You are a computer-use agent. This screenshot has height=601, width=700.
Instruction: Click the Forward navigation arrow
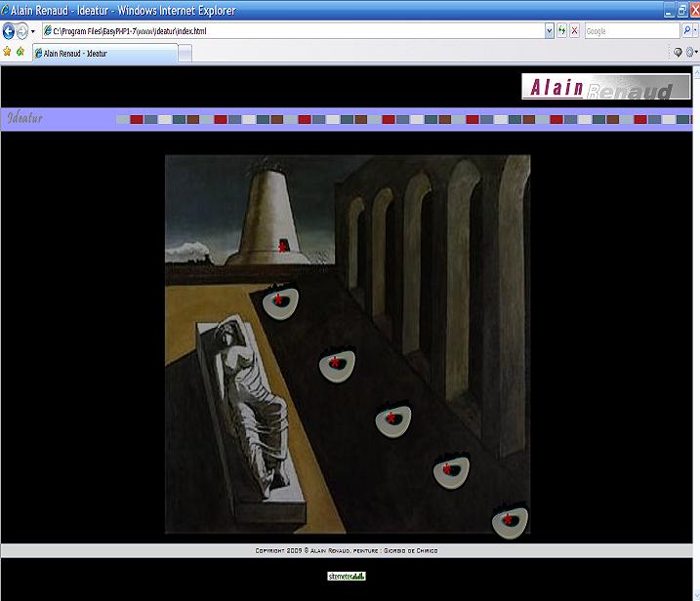point(21,31)
